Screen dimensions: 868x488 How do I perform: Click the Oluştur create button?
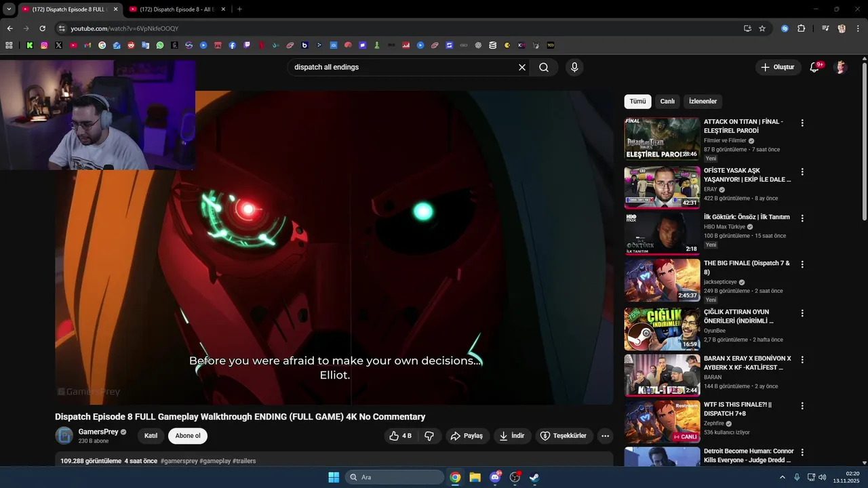[x=777, y=67]
